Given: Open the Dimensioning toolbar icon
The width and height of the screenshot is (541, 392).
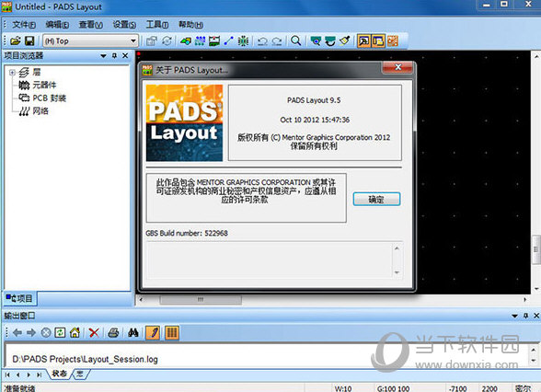Looking at the screenshot, I should (214, 41).
